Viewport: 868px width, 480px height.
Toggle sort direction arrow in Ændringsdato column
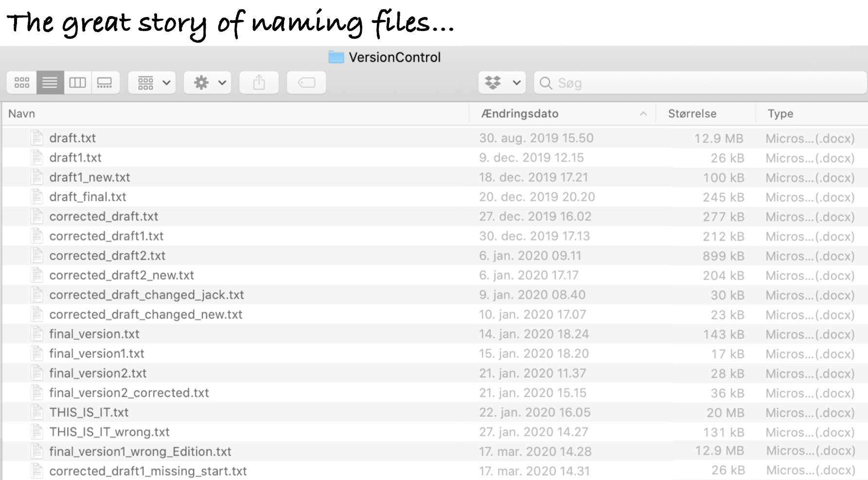point(643,114)
